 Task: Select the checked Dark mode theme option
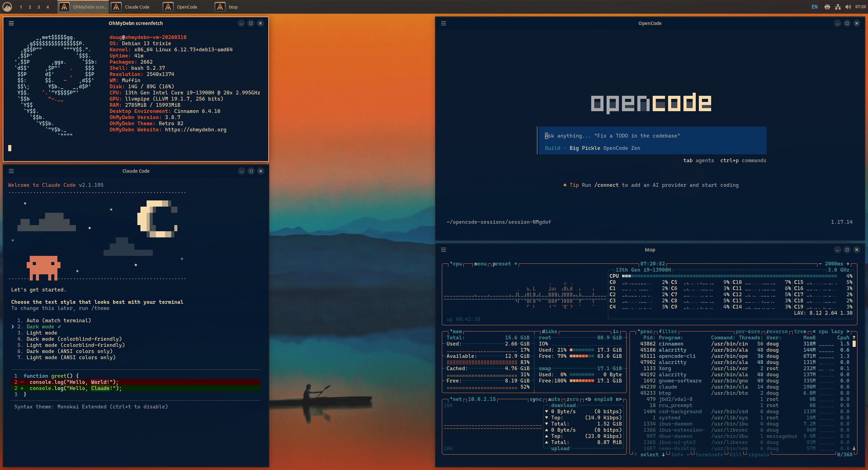pos(39,327)
